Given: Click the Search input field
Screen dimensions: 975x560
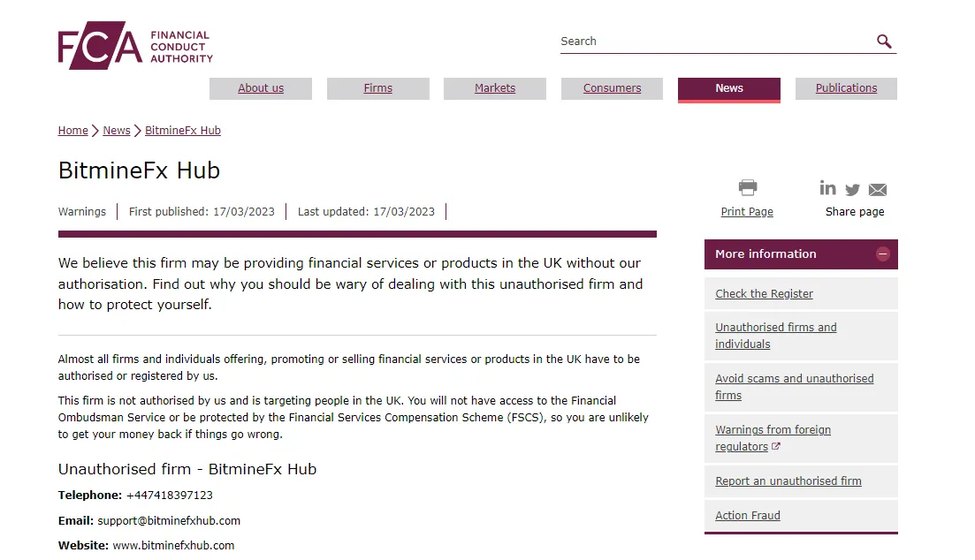Looking at the screenshot, I should 715,41.
